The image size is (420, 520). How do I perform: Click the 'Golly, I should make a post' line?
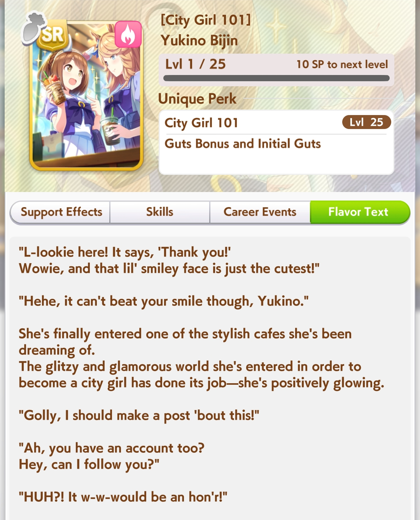(x=139, y=415)
